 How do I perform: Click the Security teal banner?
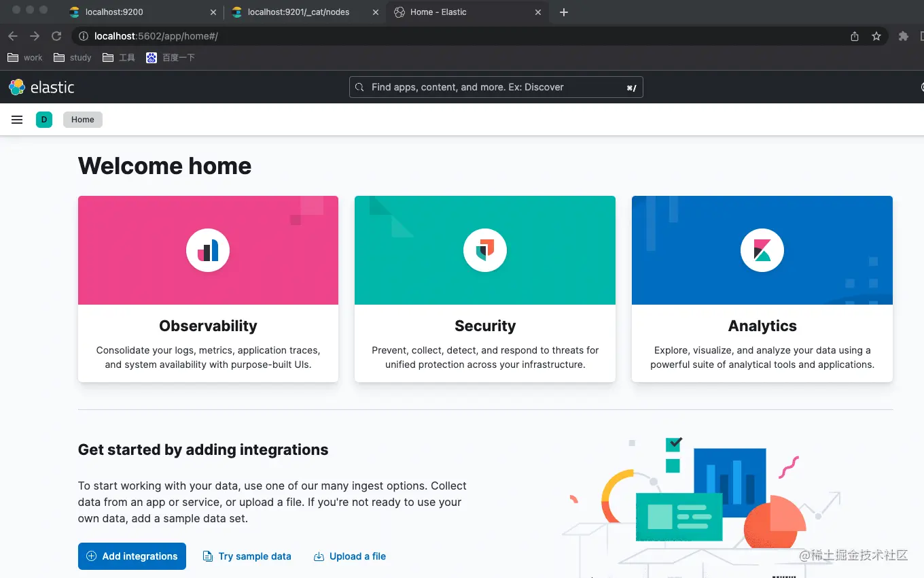[485, 250]
